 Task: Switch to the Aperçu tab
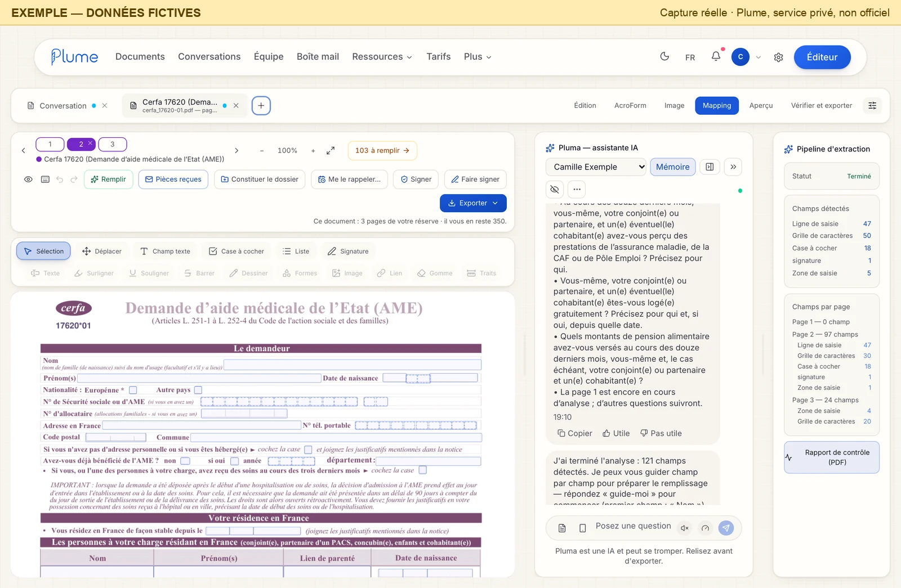[761, 105]
